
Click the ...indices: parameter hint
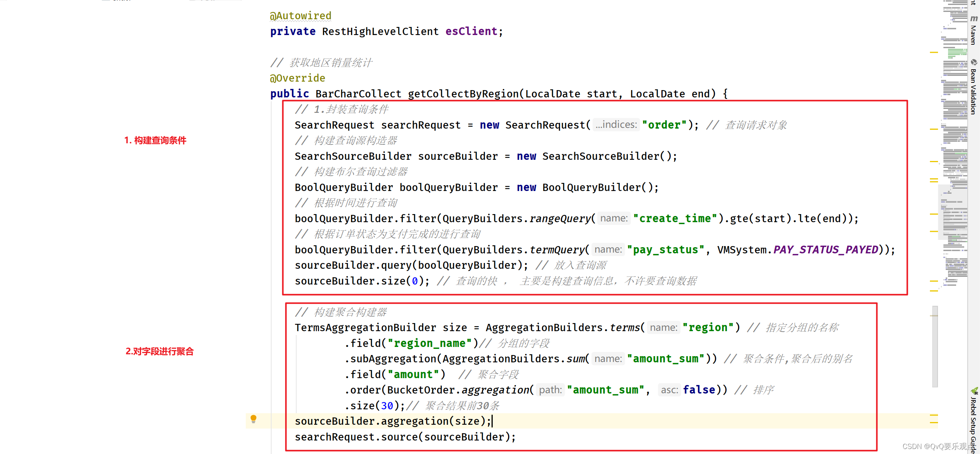click(616, 124)
